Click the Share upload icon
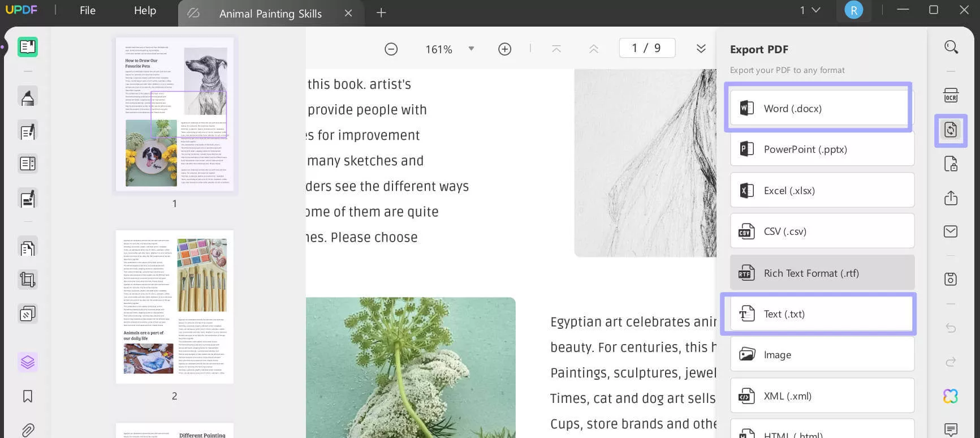The image size is (980, 438). click(951, 197)
